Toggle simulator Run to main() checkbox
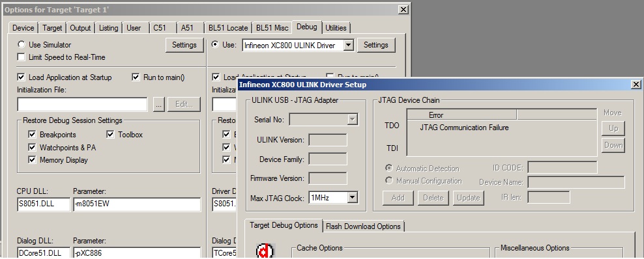This screenshot has width=644, height=259. (x=136, y=77)
